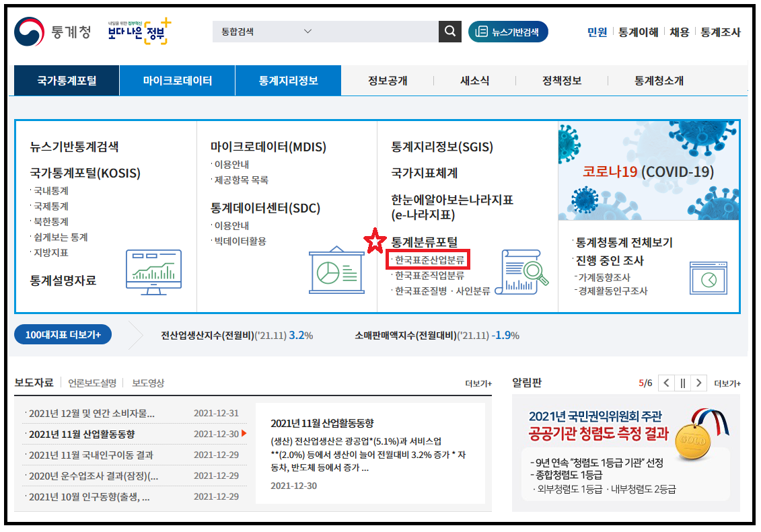
Task: Open 통계지리정보(SGIS) link
Action: [442, 147]
